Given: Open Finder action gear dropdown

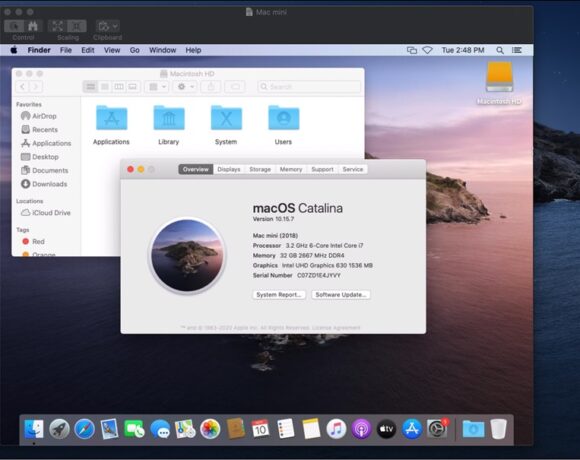Looking at the screenshot, I should (185, 87).
